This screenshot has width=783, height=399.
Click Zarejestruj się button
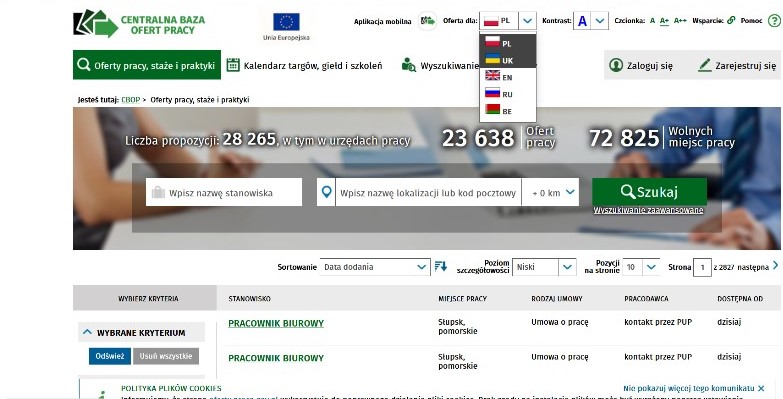tap(737, 65)
